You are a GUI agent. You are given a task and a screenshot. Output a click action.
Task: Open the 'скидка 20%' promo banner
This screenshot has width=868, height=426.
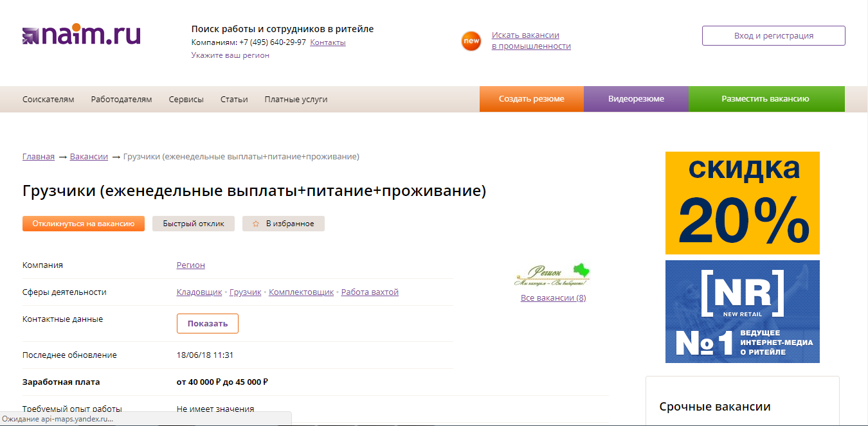[x=742, y=202]
